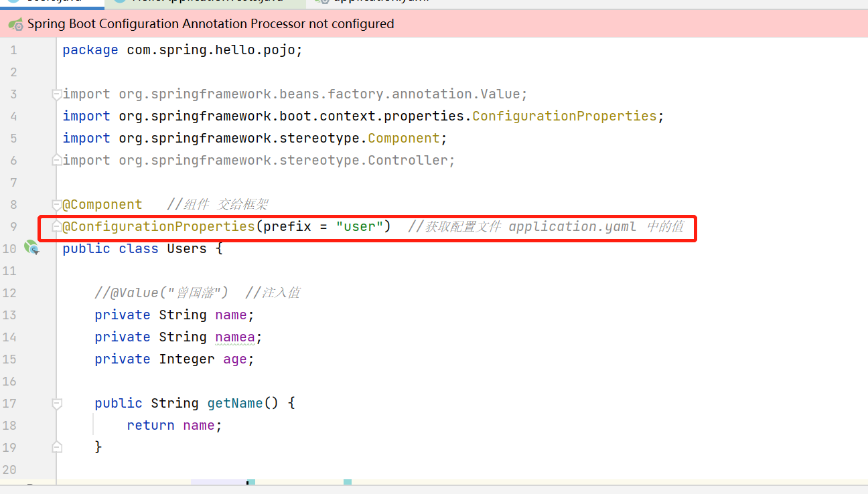868x494 pixels.
Task: Click the @ConfigurationProperties annotation on line 9
Action: [x=159, y=226]
